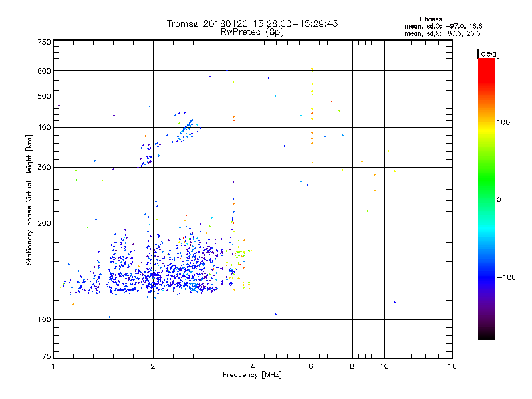Click the "Phases" heading text
This screenshot has height=399, width=532.
click(x=430, y=19)
